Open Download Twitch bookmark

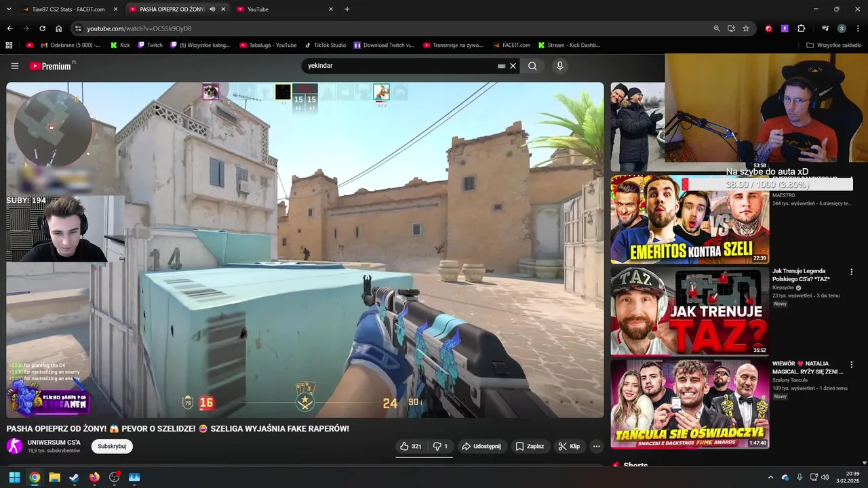tap(384, 45)
